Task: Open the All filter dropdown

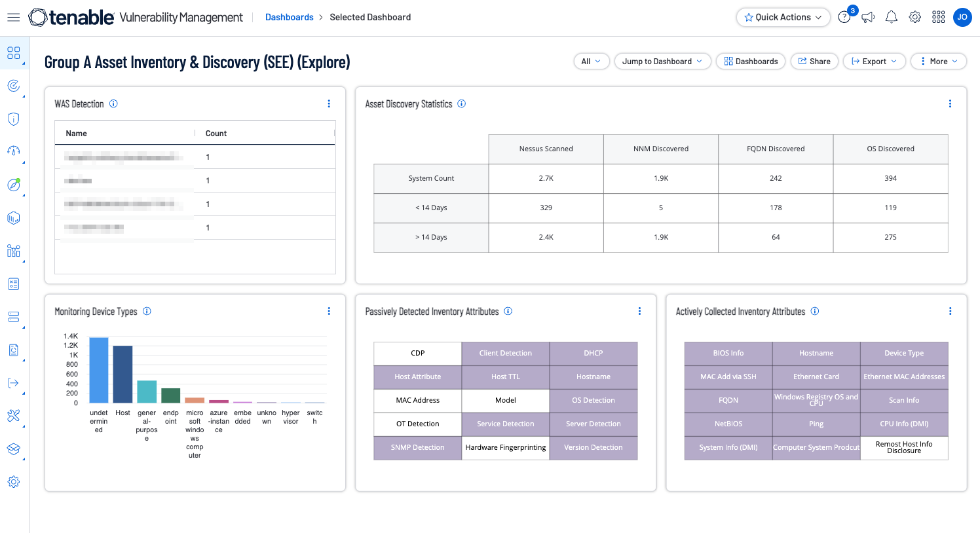Action: click(x=591, y=62)
